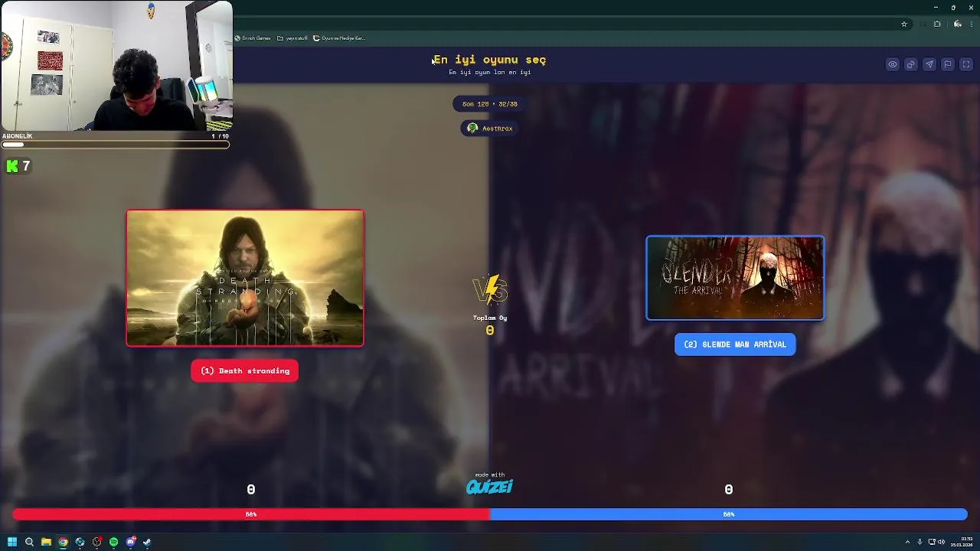
Task: Open the yayınstuff bookmark folder
Action: click(x=292, y=38)
